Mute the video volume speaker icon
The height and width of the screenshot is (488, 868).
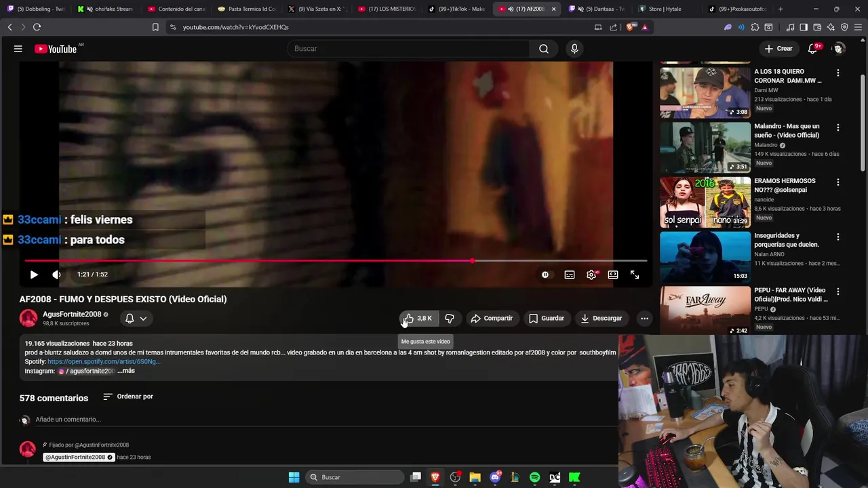pos(56,274)
